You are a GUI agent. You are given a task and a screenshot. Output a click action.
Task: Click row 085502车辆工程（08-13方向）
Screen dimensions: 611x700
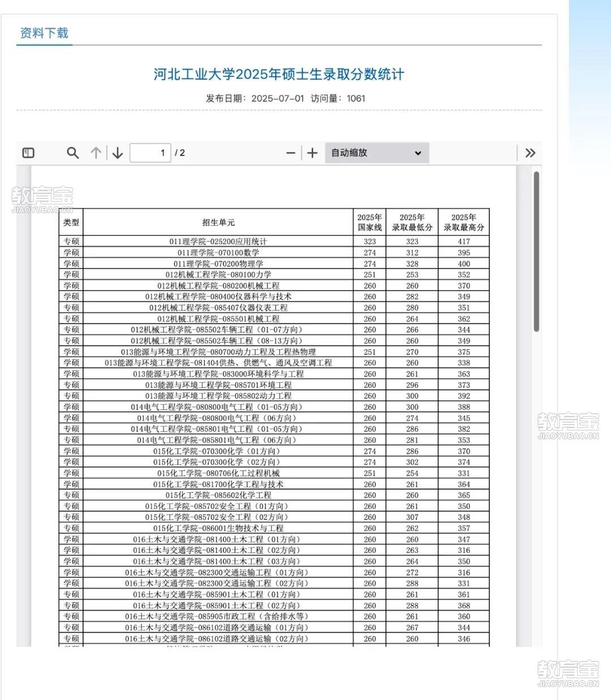(x=274, y=341)
